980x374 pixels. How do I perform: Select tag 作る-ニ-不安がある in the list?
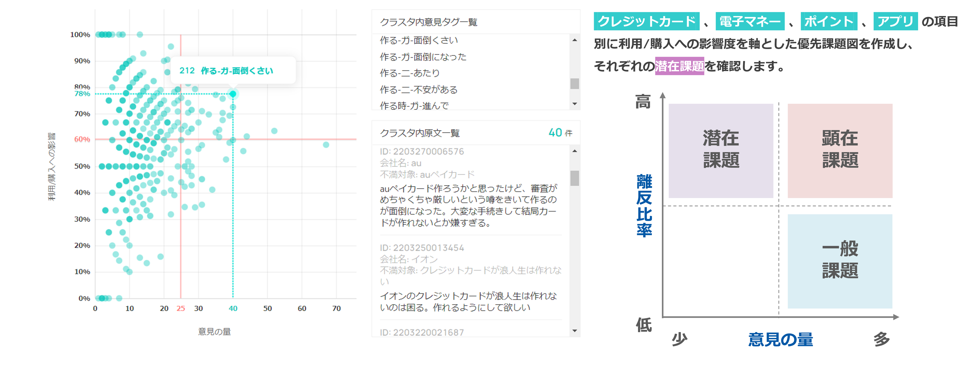point(418,90)
